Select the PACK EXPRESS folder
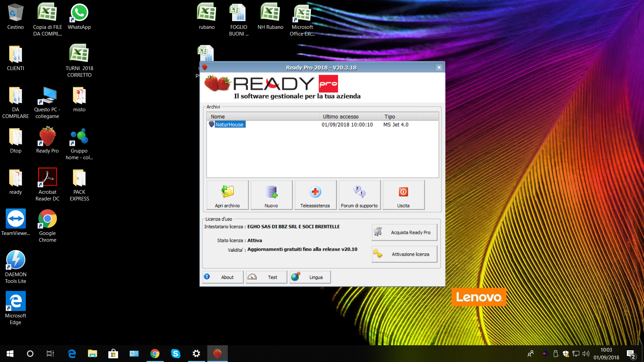This screenshot has width=644, height=362. [x=79, y=184]
